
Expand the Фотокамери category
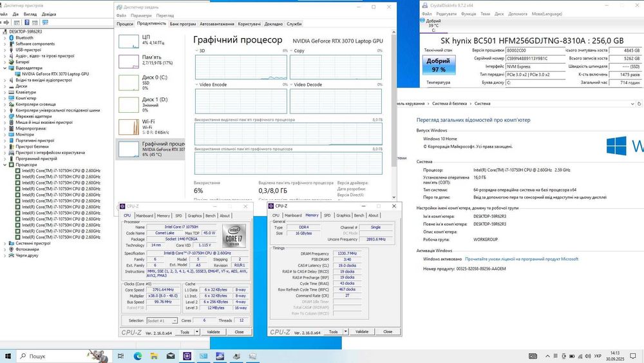pos(5,249)
